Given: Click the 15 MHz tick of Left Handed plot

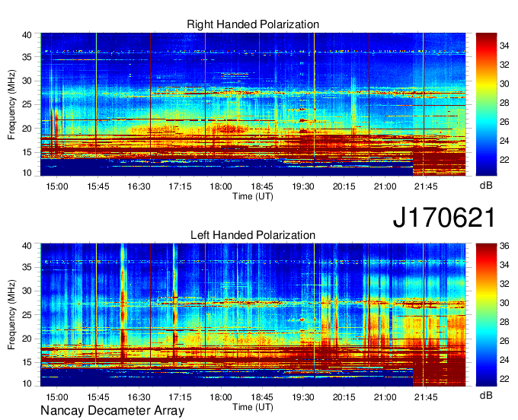Looking at the screenshot, I should pos(27,363).
